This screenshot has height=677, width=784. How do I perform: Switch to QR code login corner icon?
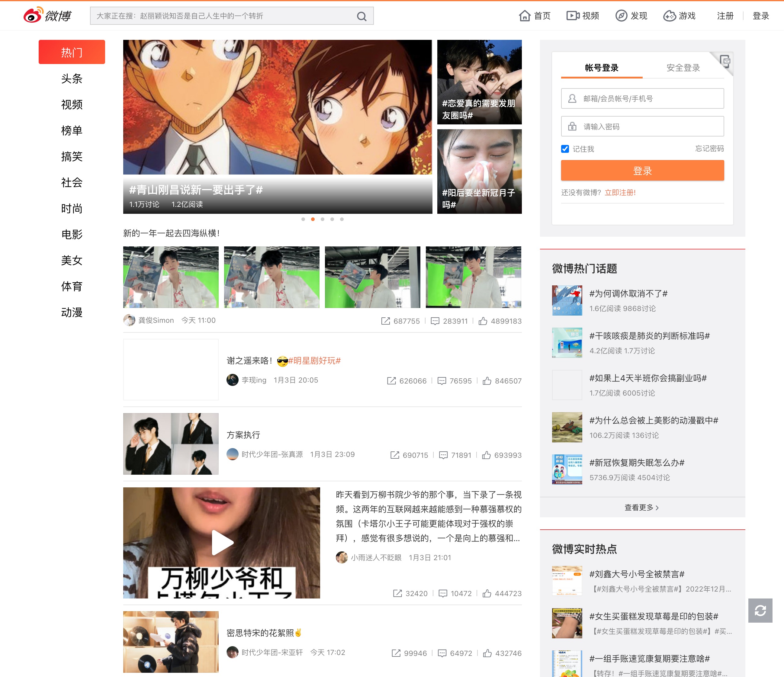[724, 61]
